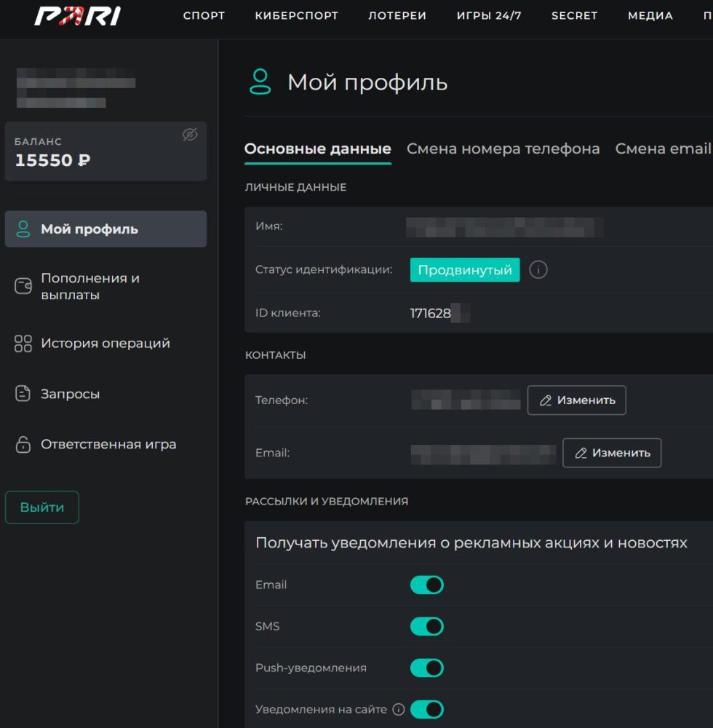Select the Основные данные tab
This screenshot has width=713, height=728.
[x=318, y=149]
